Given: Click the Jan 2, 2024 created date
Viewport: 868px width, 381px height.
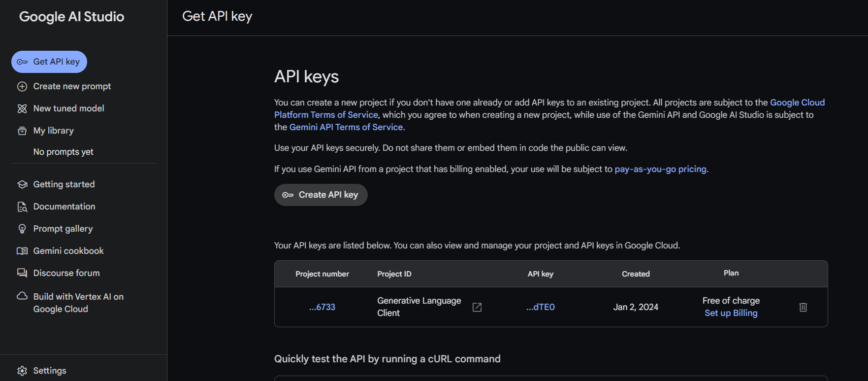Looking at the screenshot, I should (636, 307).
